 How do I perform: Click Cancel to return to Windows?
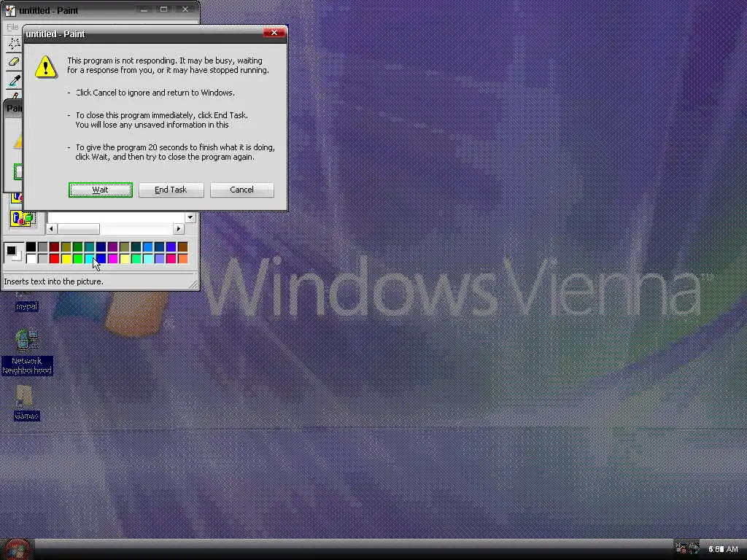click(x=242, y=190)
